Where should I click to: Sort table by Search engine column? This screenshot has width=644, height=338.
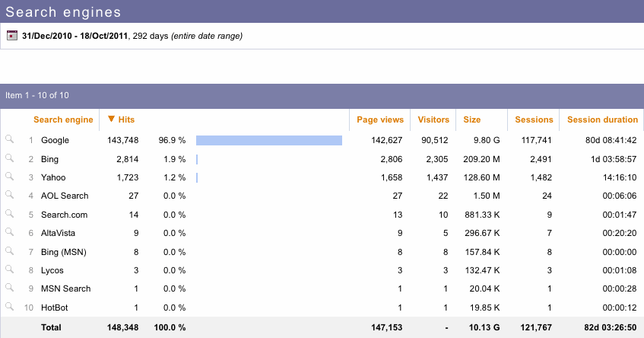pos(63,120)
